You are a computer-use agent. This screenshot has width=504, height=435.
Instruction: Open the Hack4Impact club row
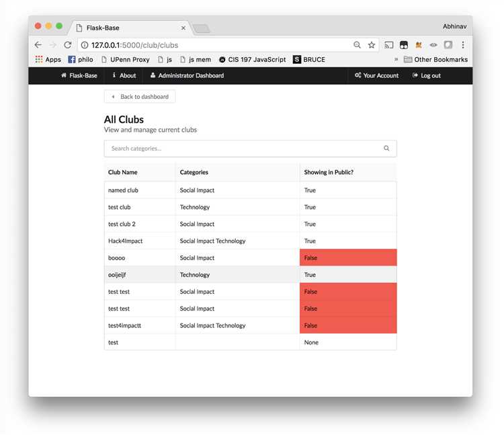point(251,241)
